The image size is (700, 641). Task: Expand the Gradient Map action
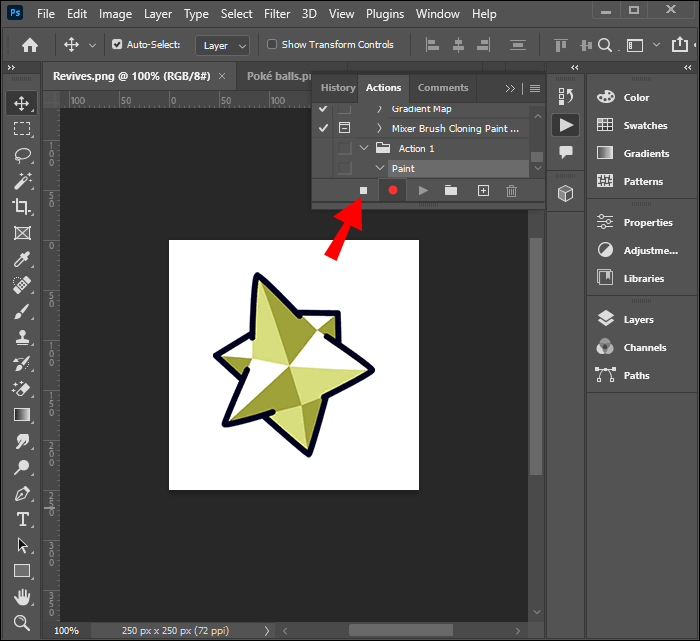pyautogui.click(x=379, y=108)
